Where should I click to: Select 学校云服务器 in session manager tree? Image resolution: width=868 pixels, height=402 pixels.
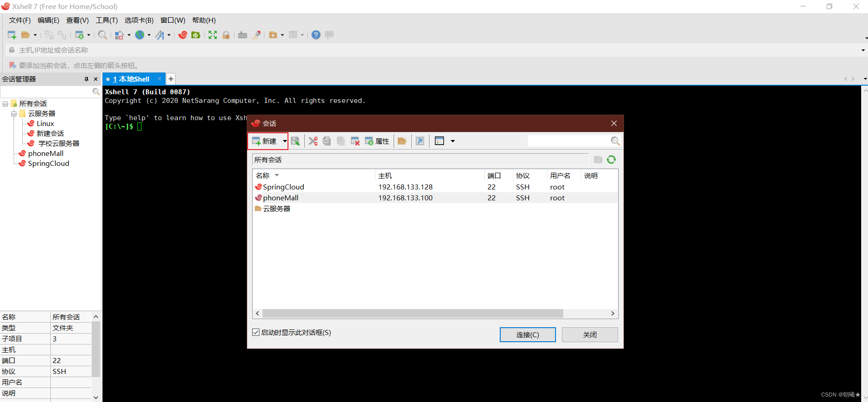point(59,143)
